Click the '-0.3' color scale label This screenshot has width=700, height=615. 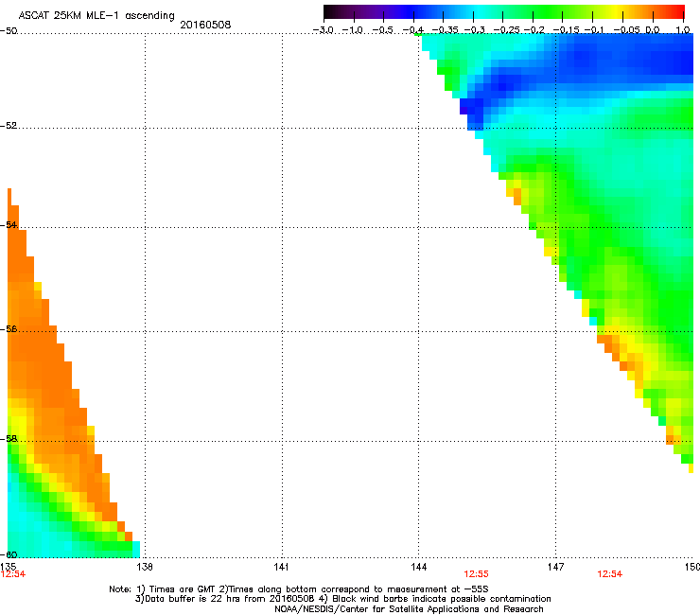(x=474, y=30)
